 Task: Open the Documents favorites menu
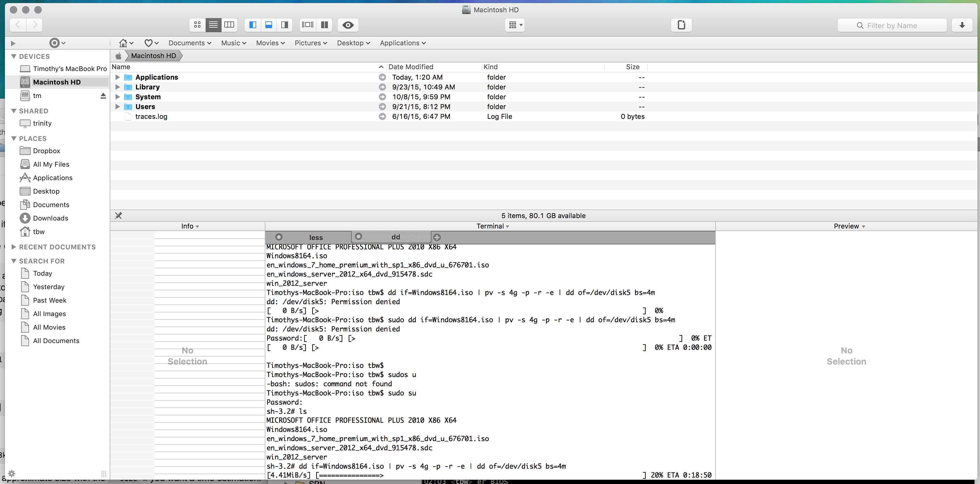190,43
